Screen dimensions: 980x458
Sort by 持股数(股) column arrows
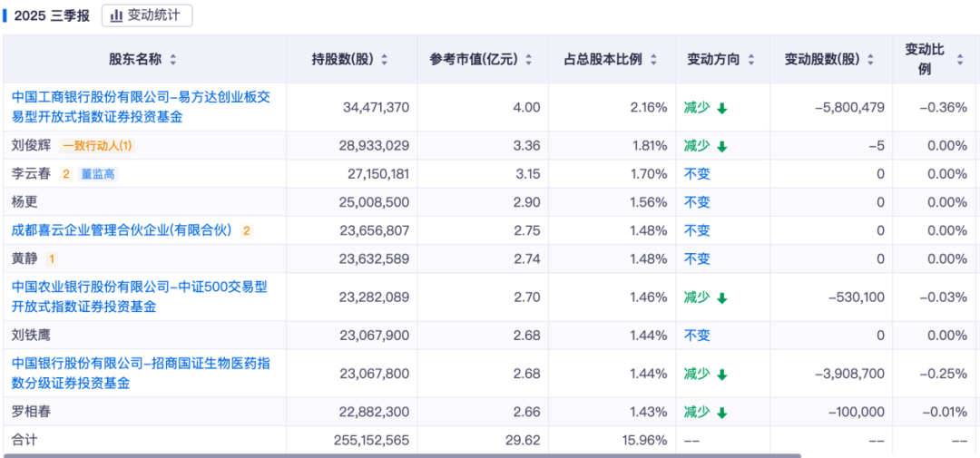coord(385,60)
